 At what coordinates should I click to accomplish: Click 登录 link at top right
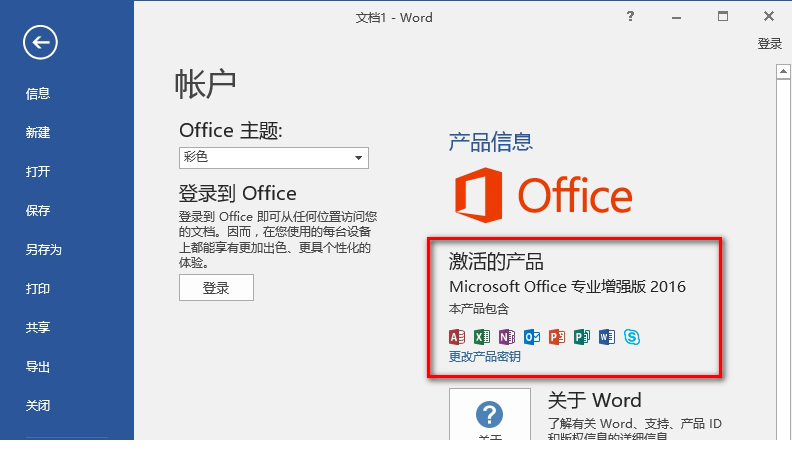(x=769, y=44)
